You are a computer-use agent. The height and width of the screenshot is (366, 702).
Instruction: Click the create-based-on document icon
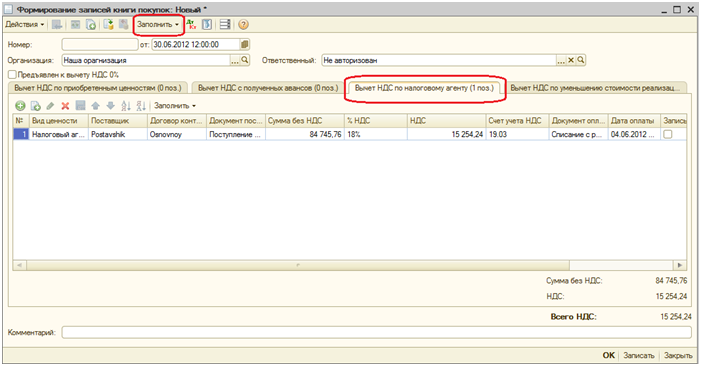click(108, 25)
